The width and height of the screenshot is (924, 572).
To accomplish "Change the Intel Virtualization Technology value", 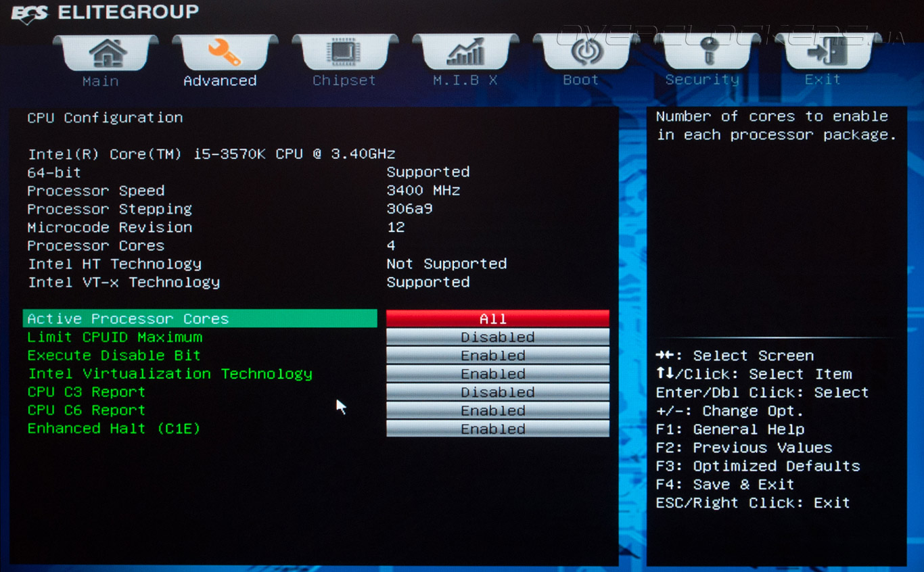I will coord(498,373).
